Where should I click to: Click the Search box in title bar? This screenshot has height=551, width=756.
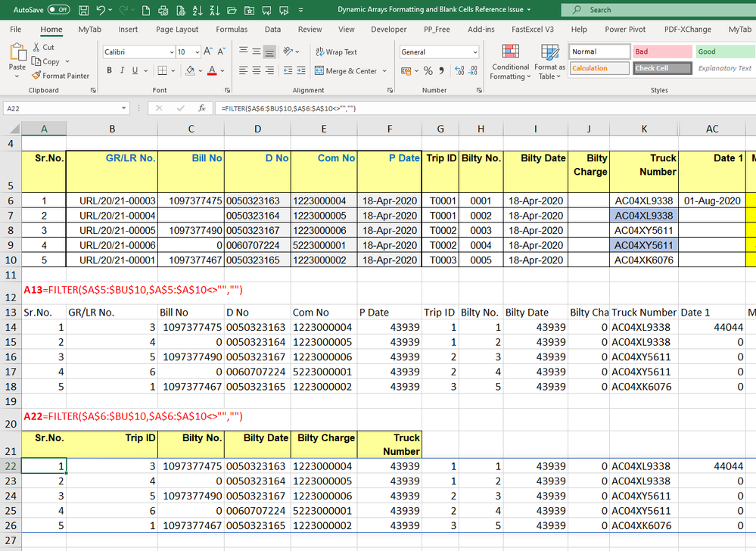pos(658,10)
